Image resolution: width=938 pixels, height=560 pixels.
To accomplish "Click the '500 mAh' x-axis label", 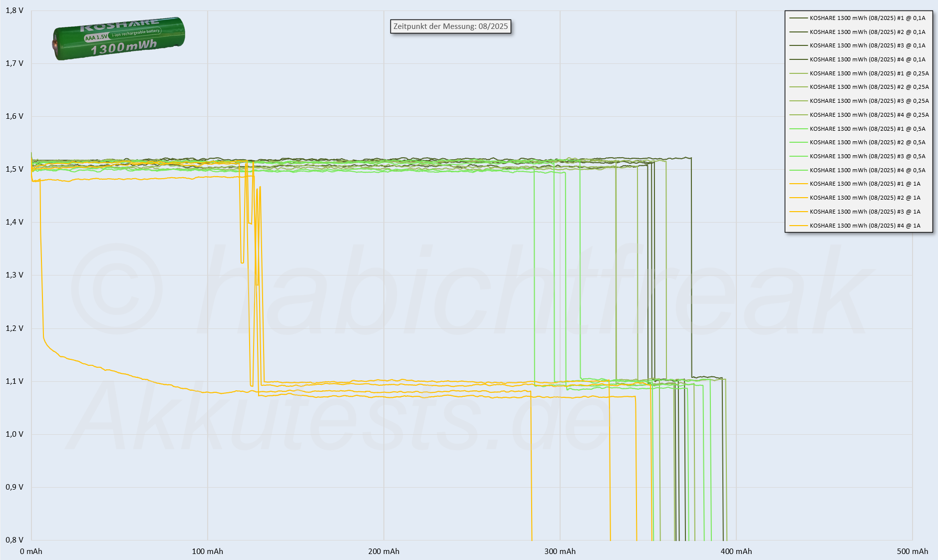I will (x=913, y=552).
